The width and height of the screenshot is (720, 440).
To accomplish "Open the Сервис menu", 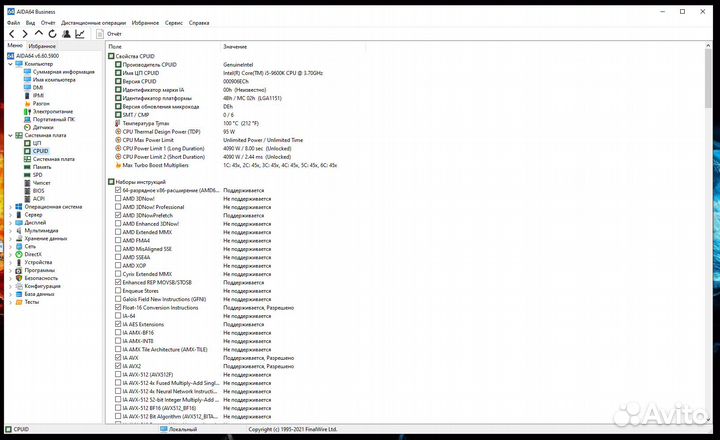I will point(174,23).
